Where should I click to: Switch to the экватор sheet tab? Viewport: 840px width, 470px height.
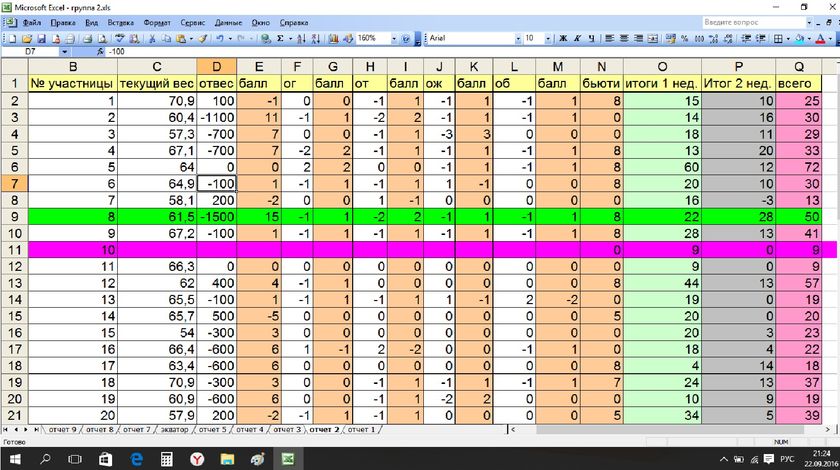pyautogui.click(x=175, y=429)
